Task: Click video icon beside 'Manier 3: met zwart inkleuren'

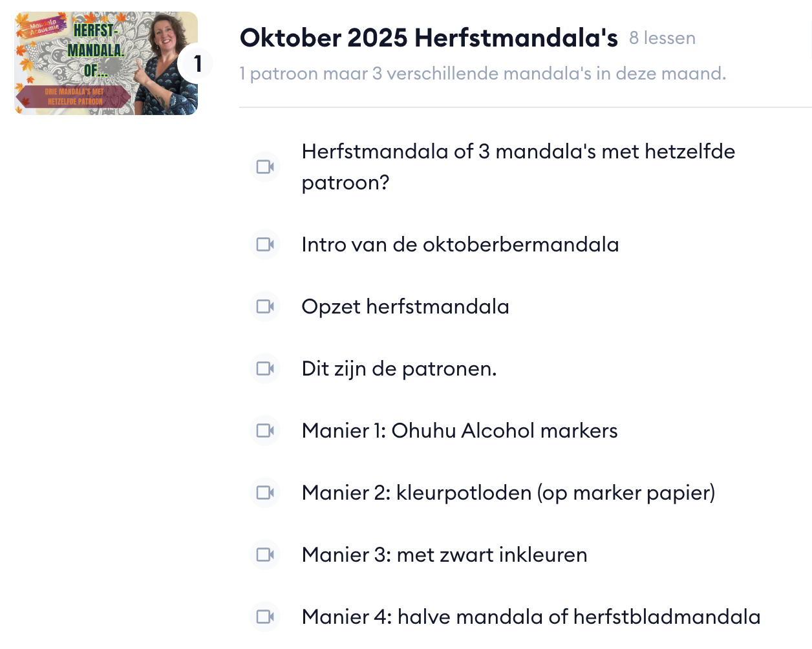Action: click(x=265, y=555)
